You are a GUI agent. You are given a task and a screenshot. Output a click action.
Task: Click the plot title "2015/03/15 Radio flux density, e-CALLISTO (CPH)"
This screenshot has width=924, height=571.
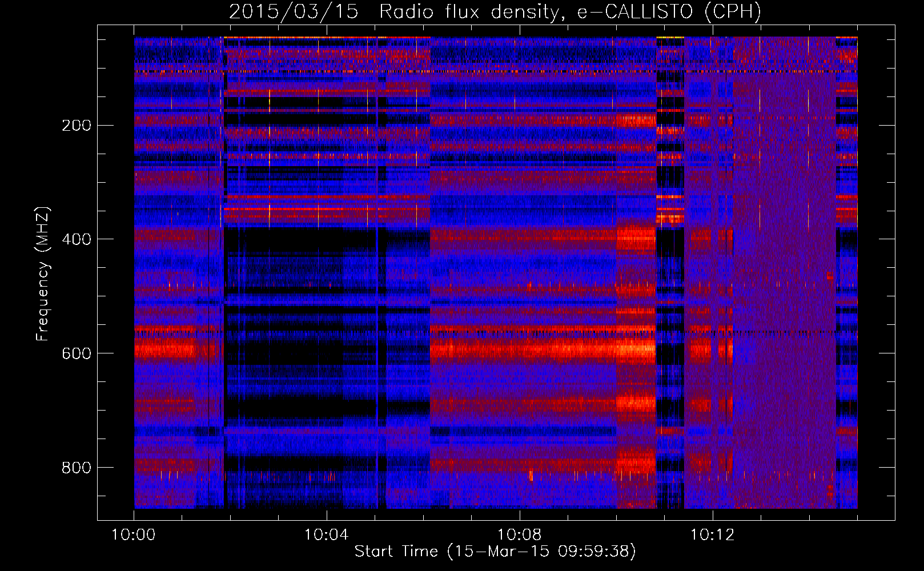(x=495, y=11)
